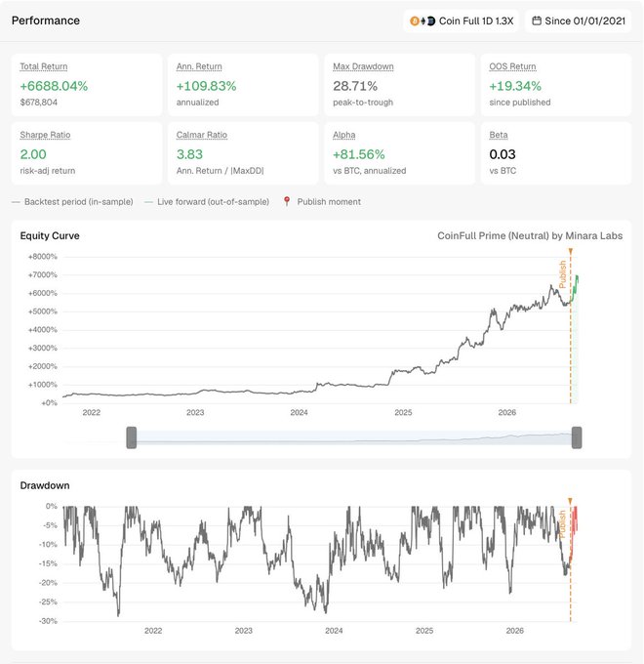Click the CoinFull Prime (Neutral) by Minara Labs title
Image resolution: width=644 pixels, height=664 pixels.
pos(530,236)
